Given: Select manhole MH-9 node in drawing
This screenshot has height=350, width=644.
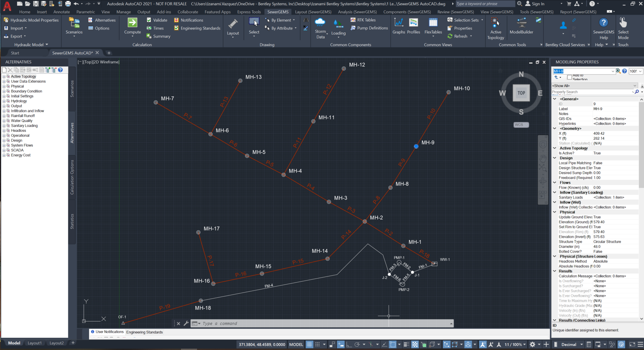Looking at the screenshot, I should pyautogui.click(x=416, y=146).
